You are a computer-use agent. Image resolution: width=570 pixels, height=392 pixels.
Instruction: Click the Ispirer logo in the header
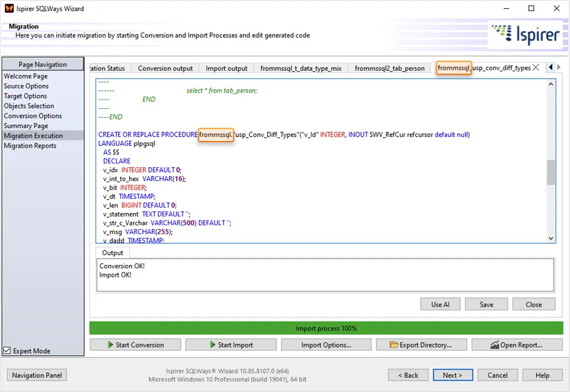[x=526, y=35]
